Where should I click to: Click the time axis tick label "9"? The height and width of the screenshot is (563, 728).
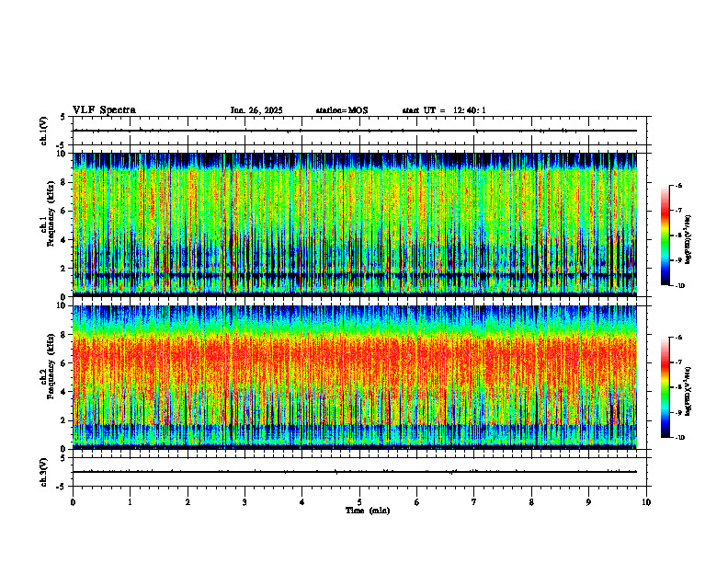tap(588, 502)
